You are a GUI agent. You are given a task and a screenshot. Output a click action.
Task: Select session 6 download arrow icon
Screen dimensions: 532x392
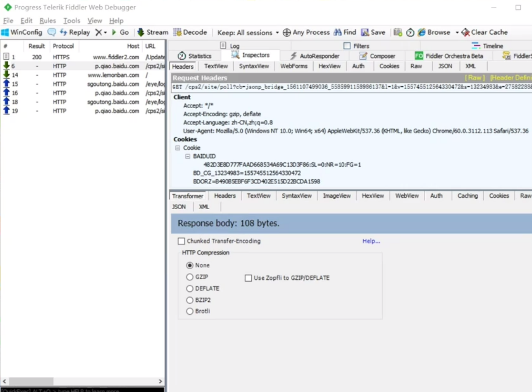pos(6,66)
